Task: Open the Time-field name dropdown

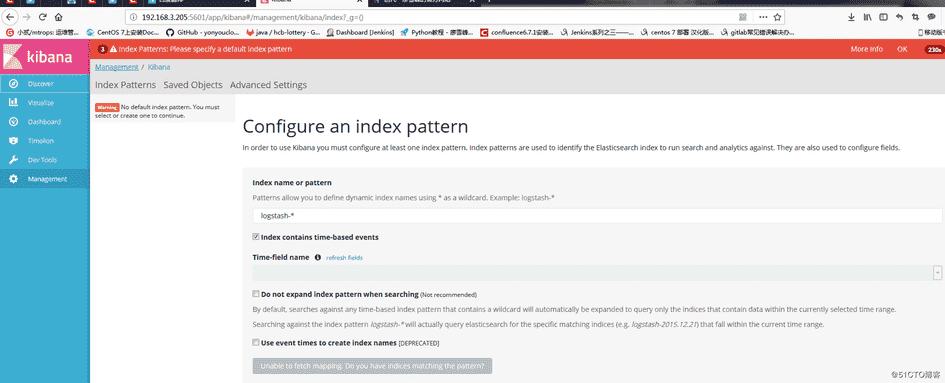Action: 597,273
